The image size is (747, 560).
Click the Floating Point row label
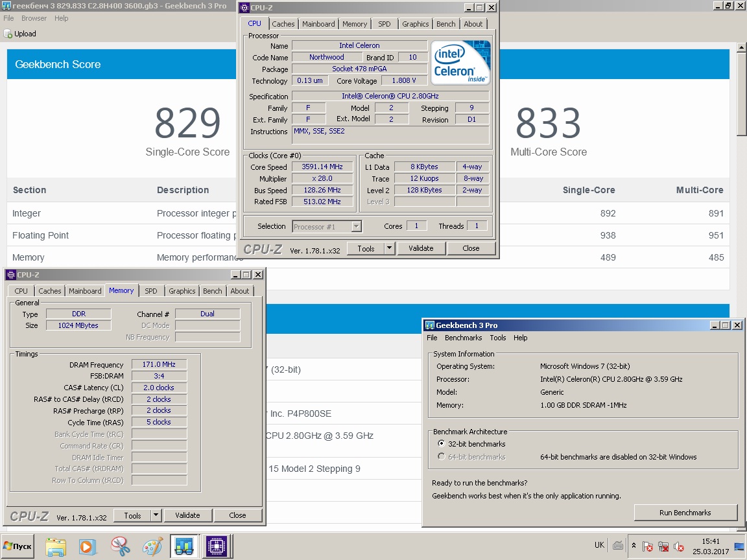pyautogui.click(x=40, y=235)
